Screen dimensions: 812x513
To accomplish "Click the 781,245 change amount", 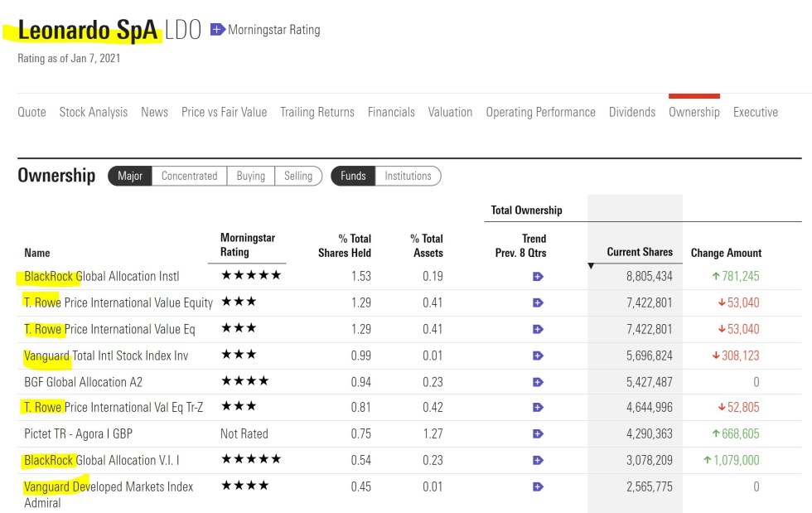I will point(736,276).
